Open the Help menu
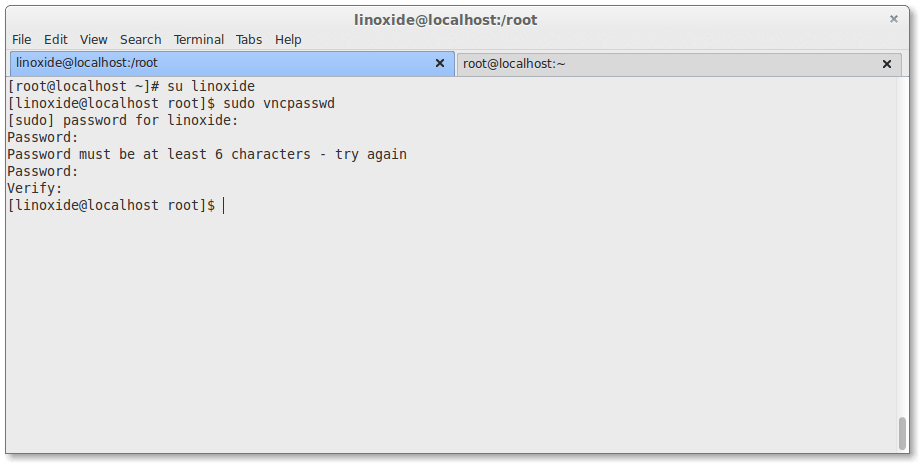919x463 pixels. [288, 39]
